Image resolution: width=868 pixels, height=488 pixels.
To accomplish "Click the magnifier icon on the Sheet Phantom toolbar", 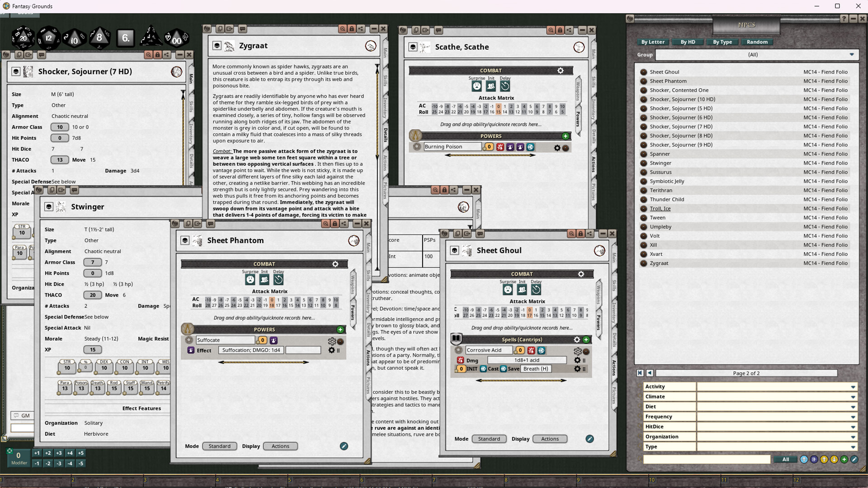I will coord(325,224).
